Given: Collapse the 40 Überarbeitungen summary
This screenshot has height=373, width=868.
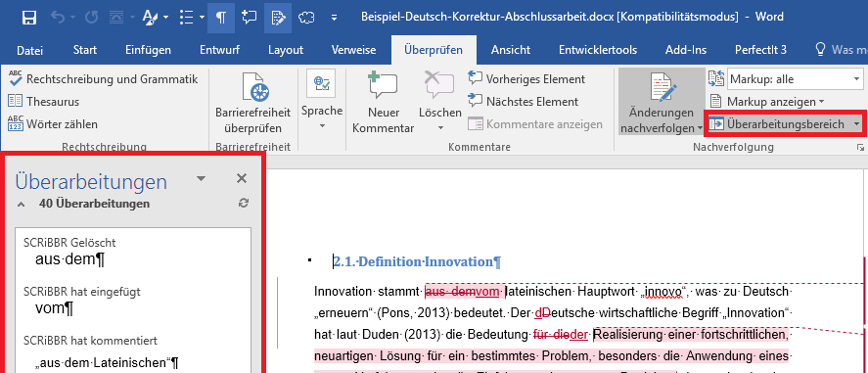Looking at the screenshot, I should click(x=21, y=205).
